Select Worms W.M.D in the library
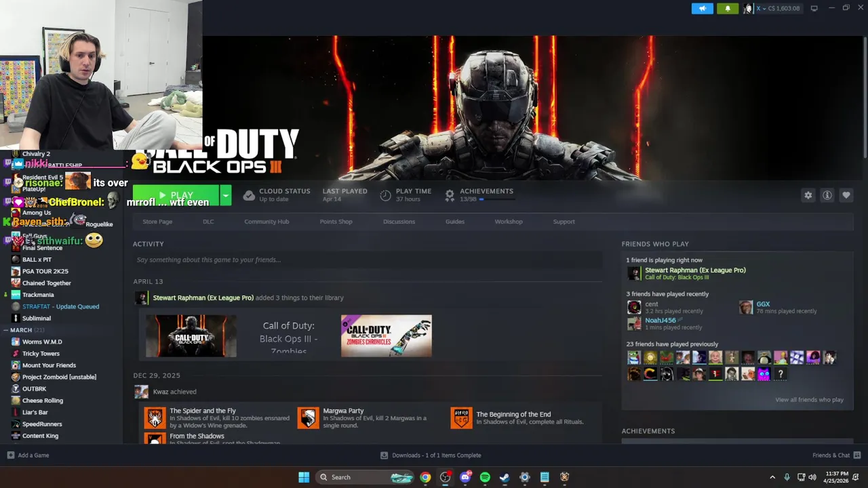The width and height of the screenshot is (868, 488). [42, 342]
